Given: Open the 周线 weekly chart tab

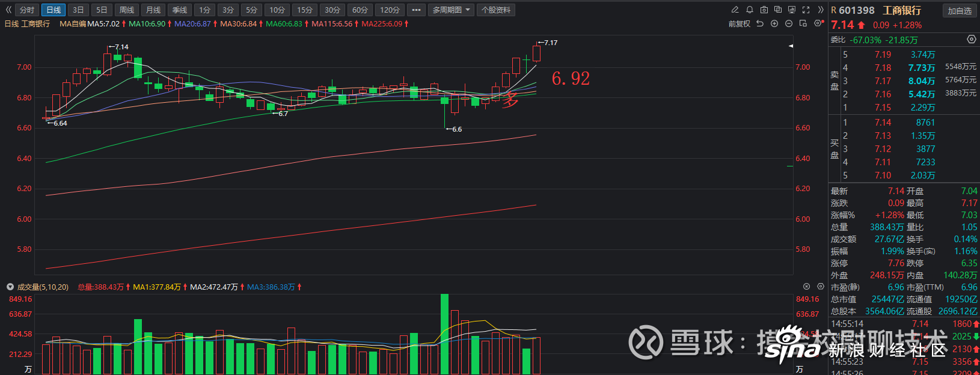Looking at the screenshot, I should (126, 10).
